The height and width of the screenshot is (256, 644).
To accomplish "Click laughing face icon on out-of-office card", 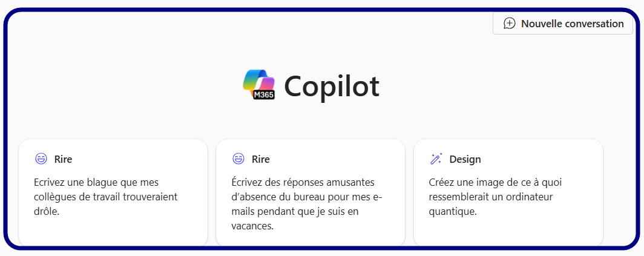I will click(238, 159).
